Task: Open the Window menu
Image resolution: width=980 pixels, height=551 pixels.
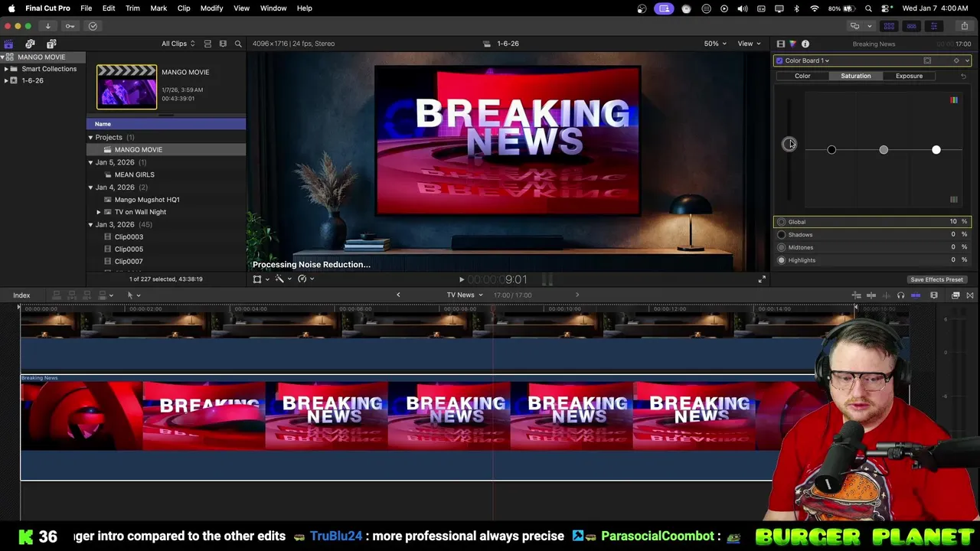Action: click(x=273, y=8)
